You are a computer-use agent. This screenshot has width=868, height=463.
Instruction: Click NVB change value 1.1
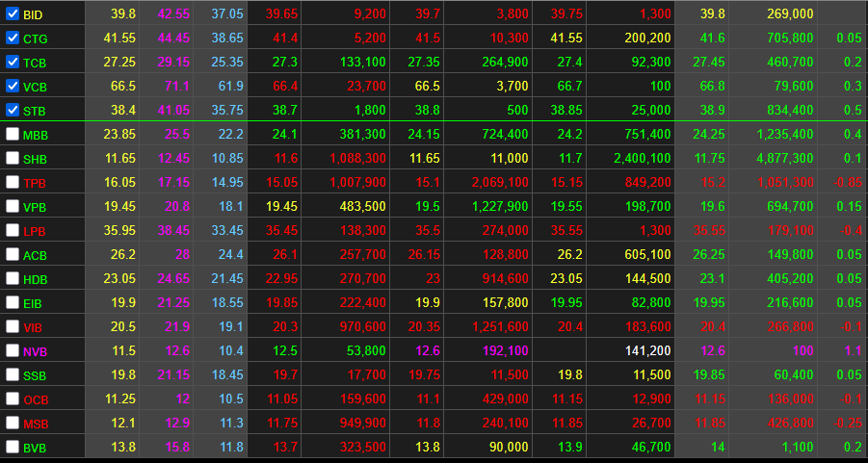pos(854,350)
